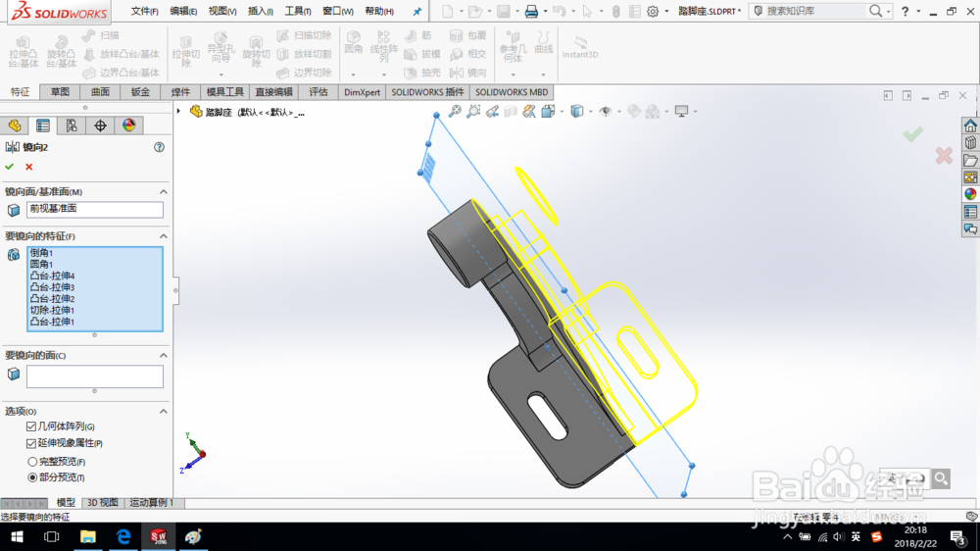The height and width of the screenshot is (551, 980).
Task: Open the DisplayManager color ball tab
Action: pos(128,125)
